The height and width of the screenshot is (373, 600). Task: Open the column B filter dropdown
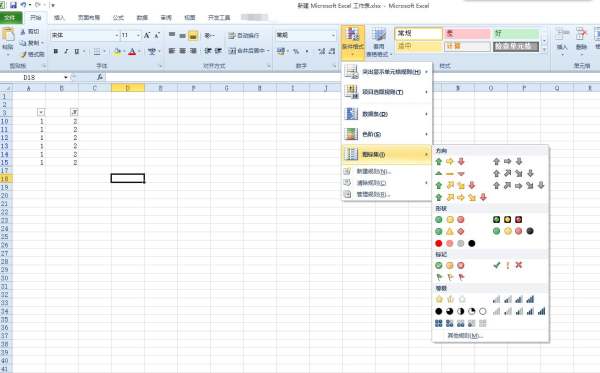coord(75,112)
